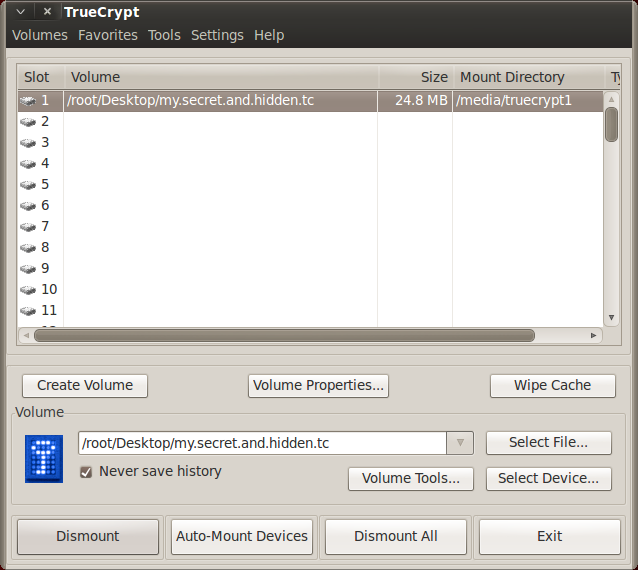638x570 pixels.
Task: Click the drive icon for slot 5
Action: coord(28,185)
